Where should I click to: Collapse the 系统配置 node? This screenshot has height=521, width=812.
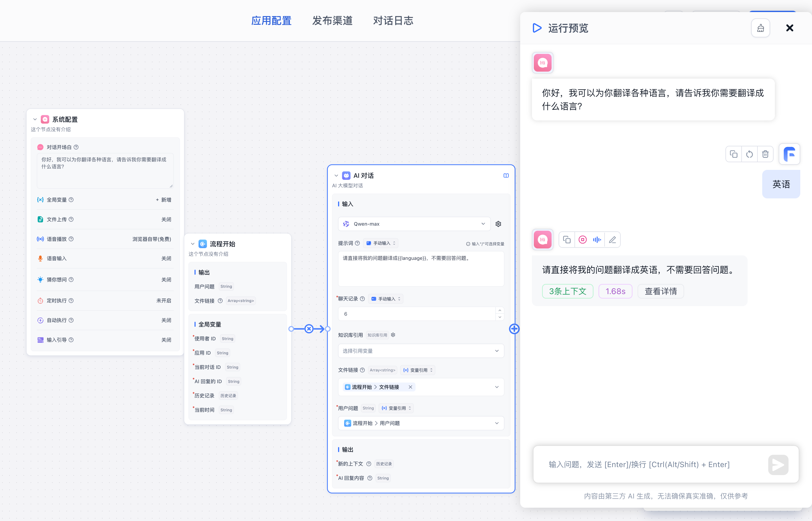coord(35,119)
